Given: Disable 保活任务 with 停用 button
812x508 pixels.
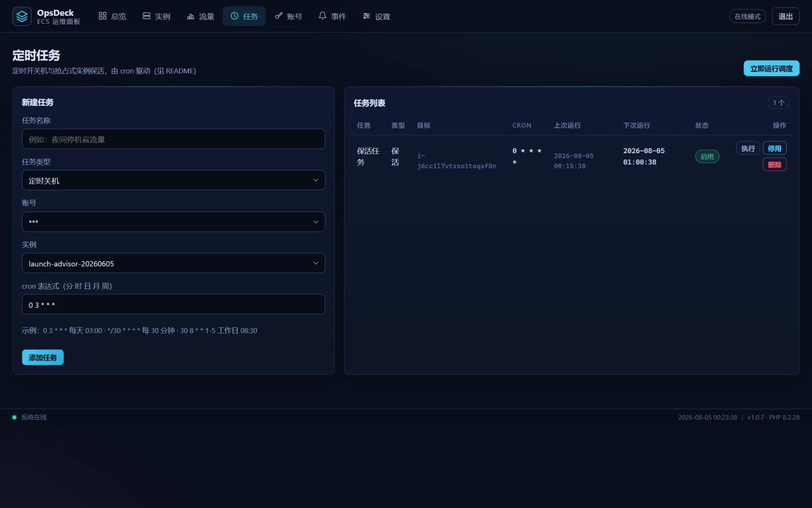Looking at the screenshot, I should point(774,148).
